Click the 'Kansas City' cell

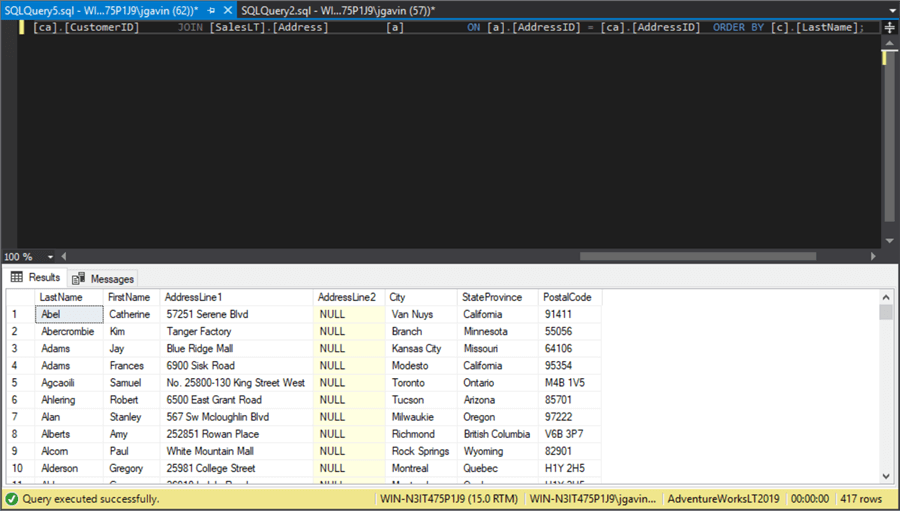(421, 349)
